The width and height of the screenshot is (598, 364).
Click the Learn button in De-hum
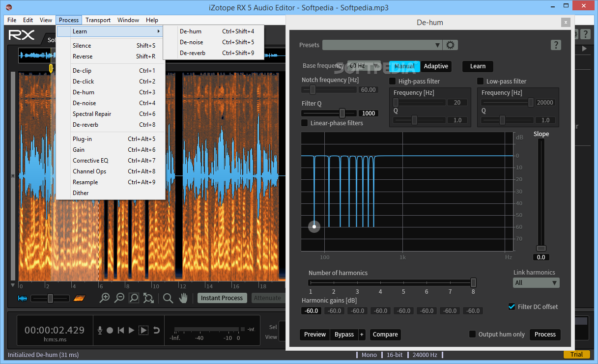coord(478,66)
